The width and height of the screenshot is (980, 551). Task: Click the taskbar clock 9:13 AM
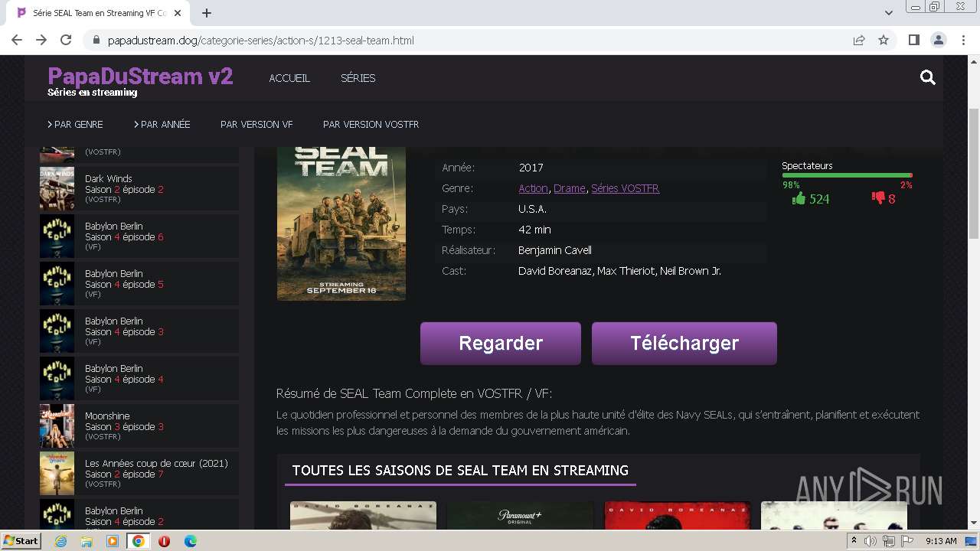pyautogui.click(x=941, y=541)
